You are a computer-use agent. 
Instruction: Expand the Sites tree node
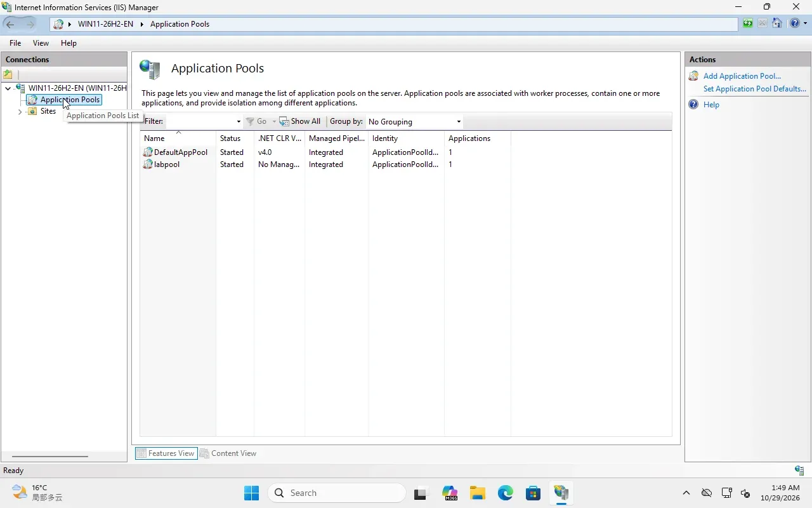pos(20,112)
